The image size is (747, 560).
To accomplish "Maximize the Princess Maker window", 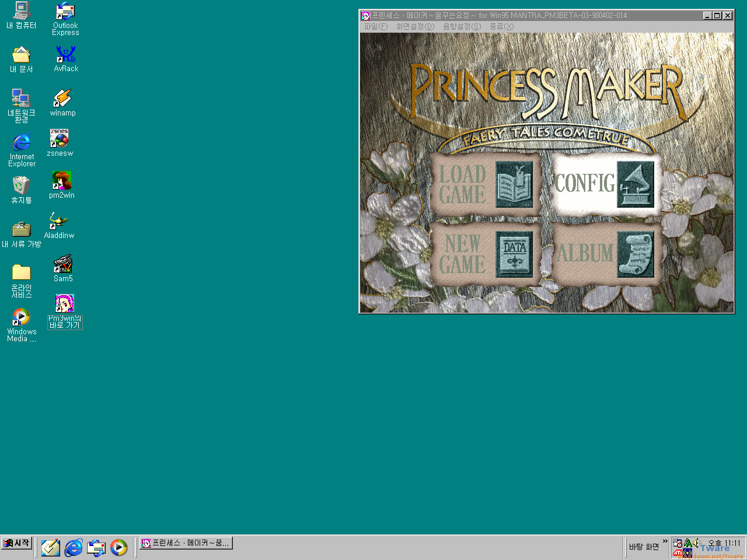I will (717, 16).
